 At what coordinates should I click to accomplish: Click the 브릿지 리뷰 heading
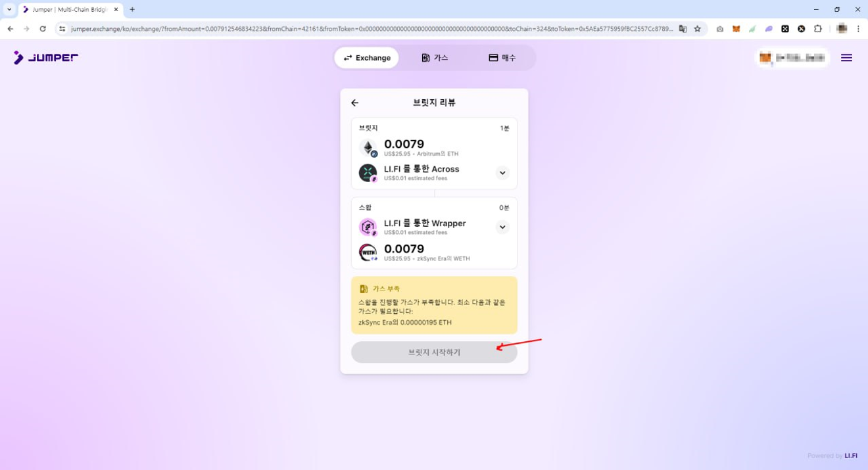434,103
